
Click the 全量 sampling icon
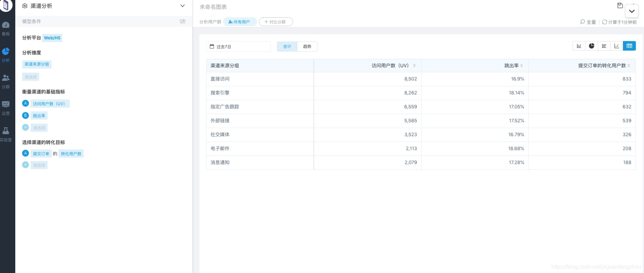[583, 22]
